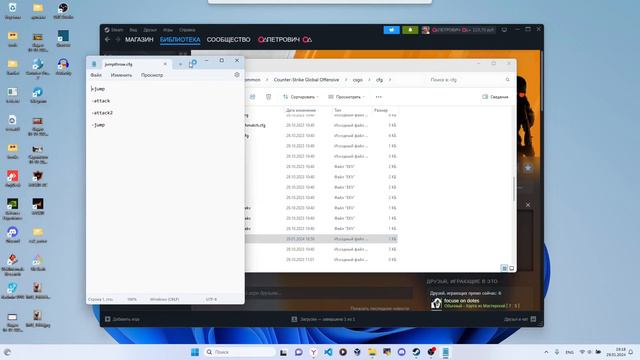Switch to Steam on the taskbar

click(x=416, y=352)
